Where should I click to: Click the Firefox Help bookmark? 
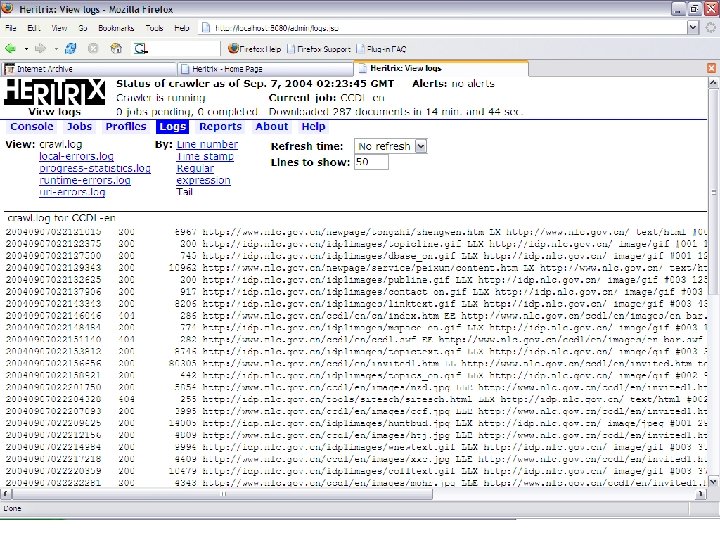click(x=255, y=49)
